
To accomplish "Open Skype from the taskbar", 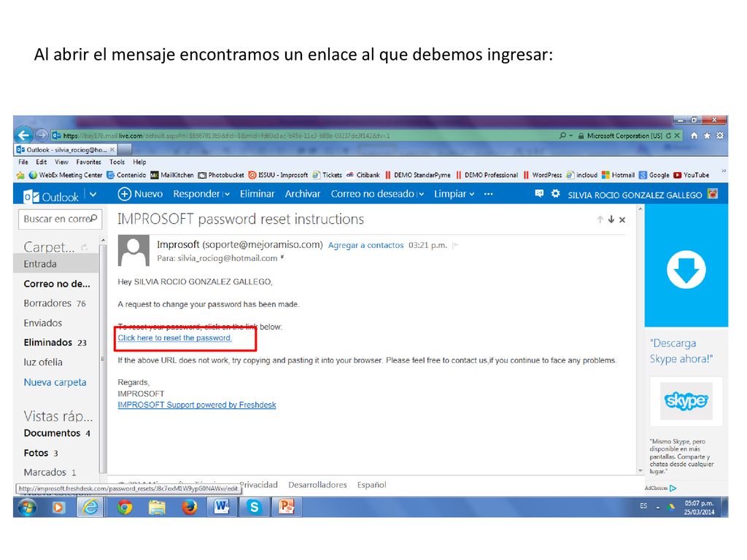I will 254,507.
